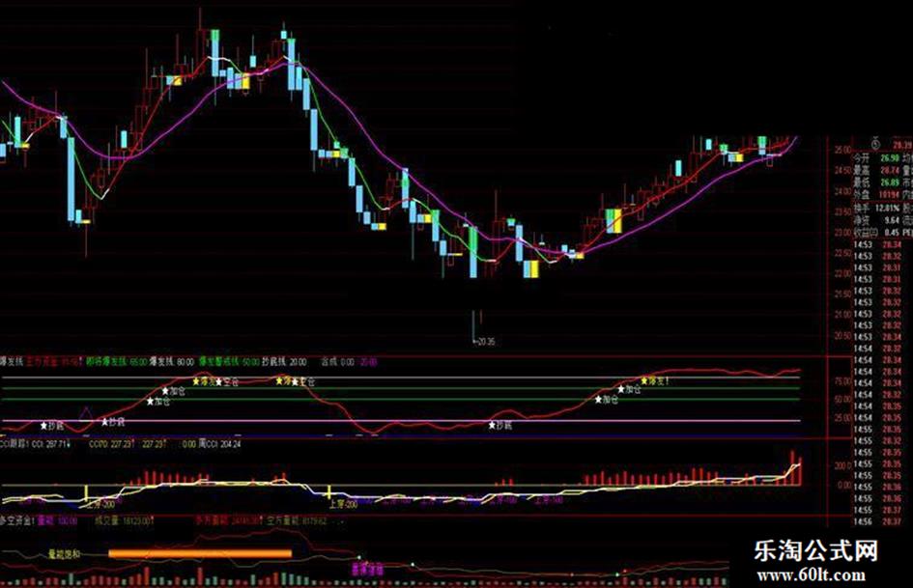Click the price axis label 23.00

[842, 233]
